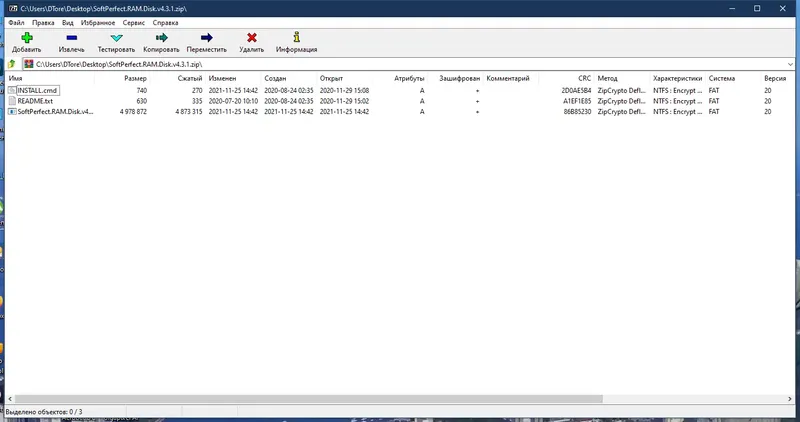Screen dimensions: 800x422
Task: Click opened date 2020-11-29 15:02
Action: click(344, 101)
